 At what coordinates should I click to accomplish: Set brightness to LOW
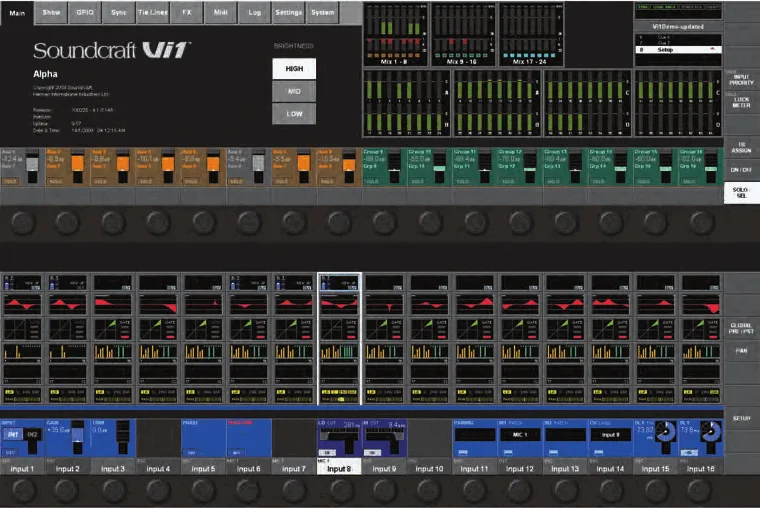tap(294, 114)
